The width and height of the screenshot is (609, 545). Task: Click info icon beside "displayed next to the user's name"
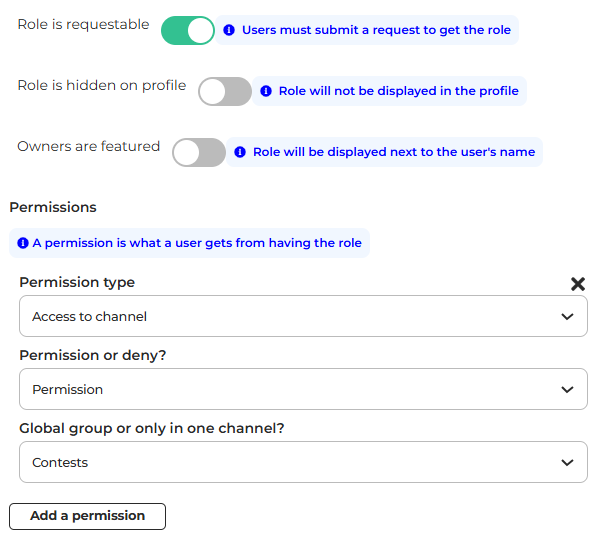tap(240, 152)
